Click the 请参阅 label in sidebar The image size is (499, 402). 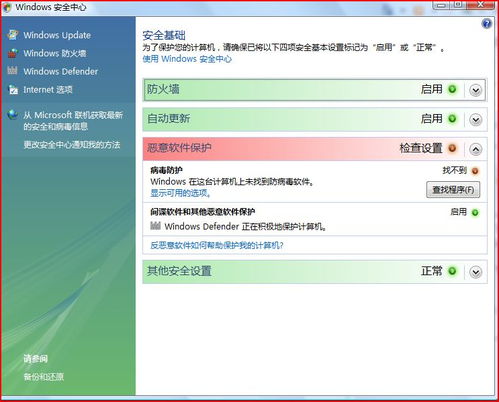tap(36, 359)
